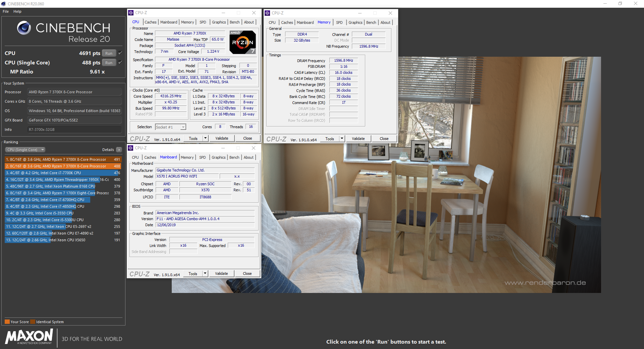
Task: Click the Core Speed value 4316.25 MHz
Action: (171, 96)
